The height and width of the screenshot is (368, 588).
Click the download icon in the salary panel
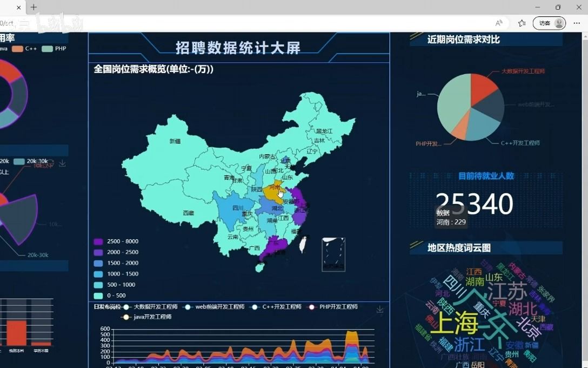(62, 163)
